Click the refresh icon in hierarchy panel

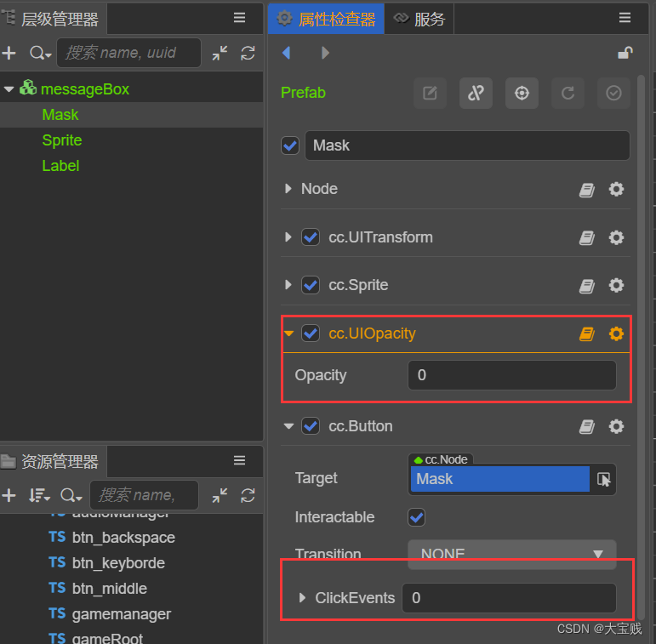(x=248, y=53)
